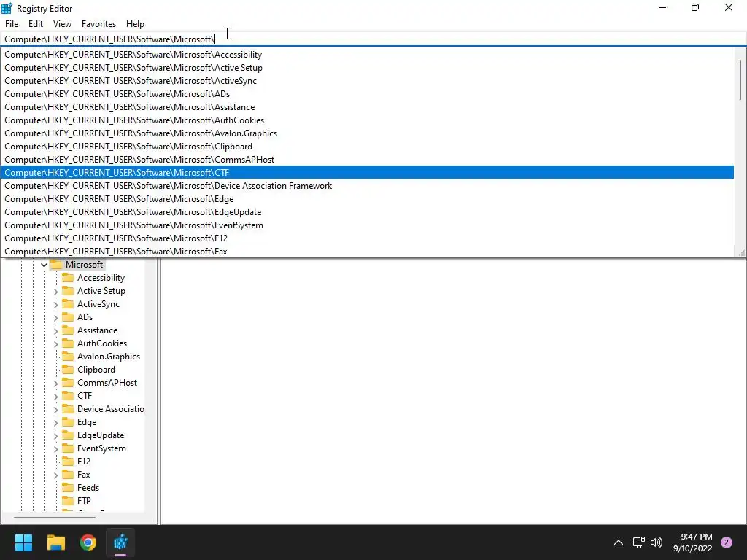This screenshot has width=747, height=560.
Task: Select the Assistance path suggestion
Action: pos(367,107)
